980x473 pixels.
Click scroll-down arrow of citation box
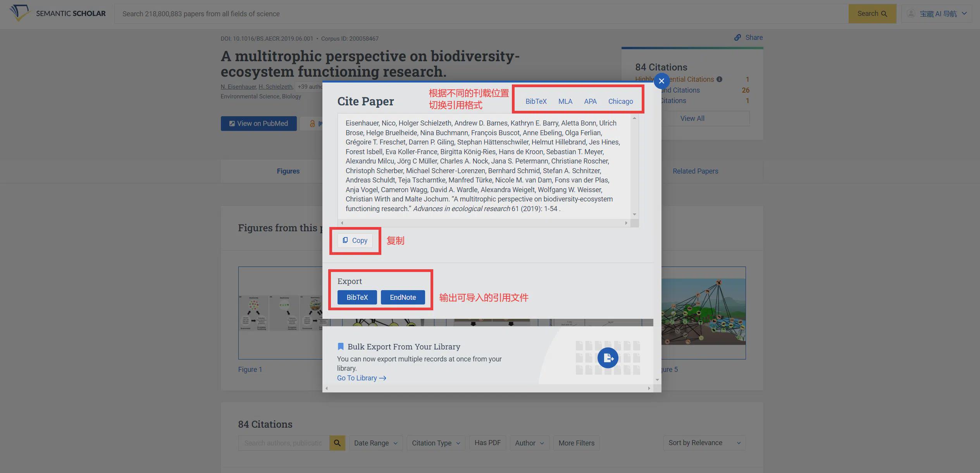[x=634, y=214]
